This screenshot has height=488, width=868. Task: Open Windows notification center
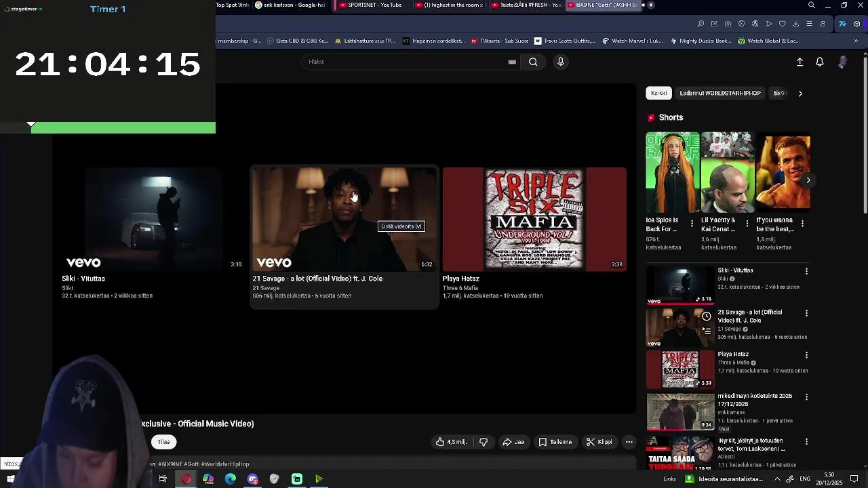coord(854,479)
